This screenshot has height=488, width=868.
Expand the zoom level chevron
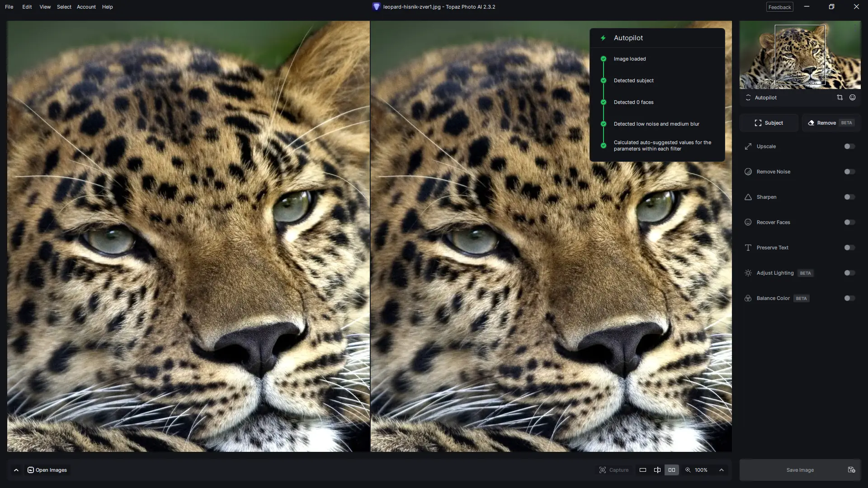[x=722, y=470]
